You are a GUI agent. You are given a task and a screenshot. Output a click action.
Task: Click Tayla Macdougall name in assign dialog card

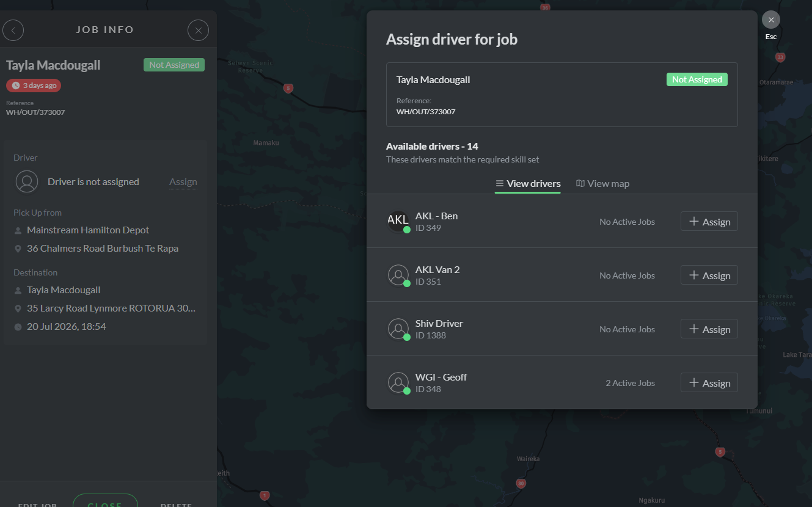(433, 79)
